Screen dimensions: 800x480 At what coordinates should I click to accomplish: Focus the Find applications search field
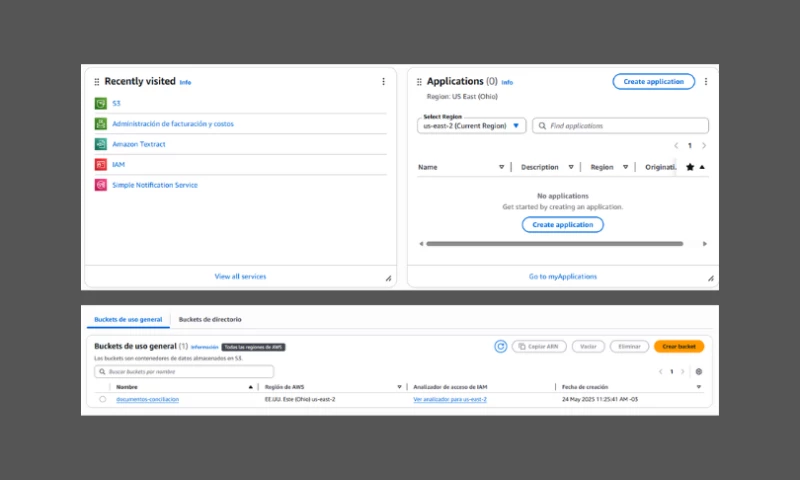coord(620,126)
